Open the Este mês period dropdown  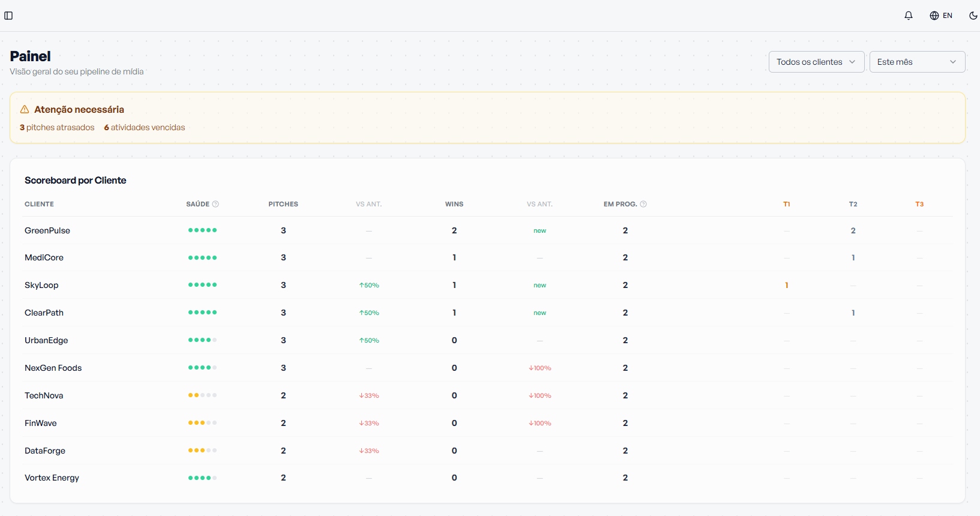pyautogui.click(x=917, y=62)
